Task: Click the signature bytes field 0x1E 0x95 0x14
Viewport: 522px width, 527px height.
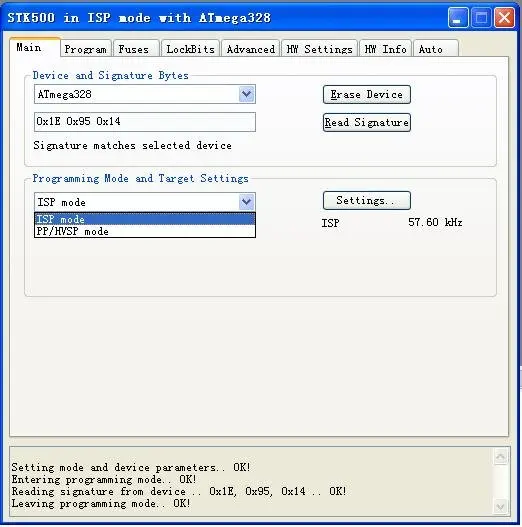Action: 145,122
